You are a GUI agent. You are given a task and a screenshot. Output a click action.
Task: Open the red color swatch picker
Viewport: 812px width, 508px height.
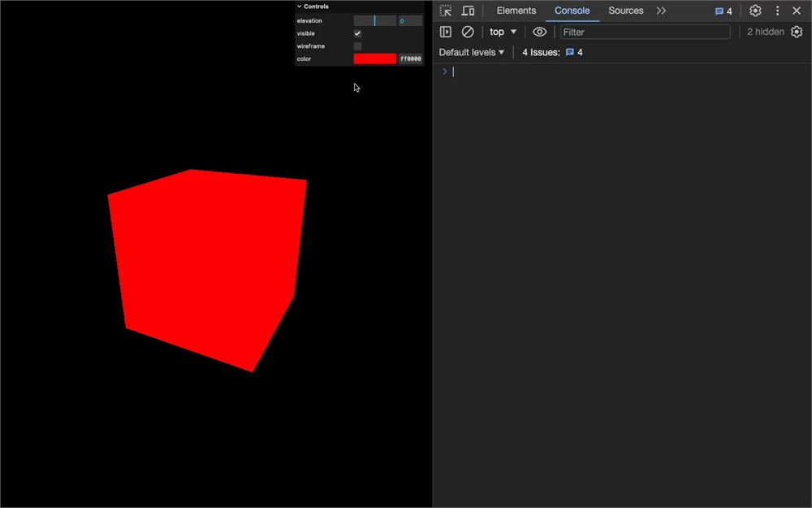point(375,59)
